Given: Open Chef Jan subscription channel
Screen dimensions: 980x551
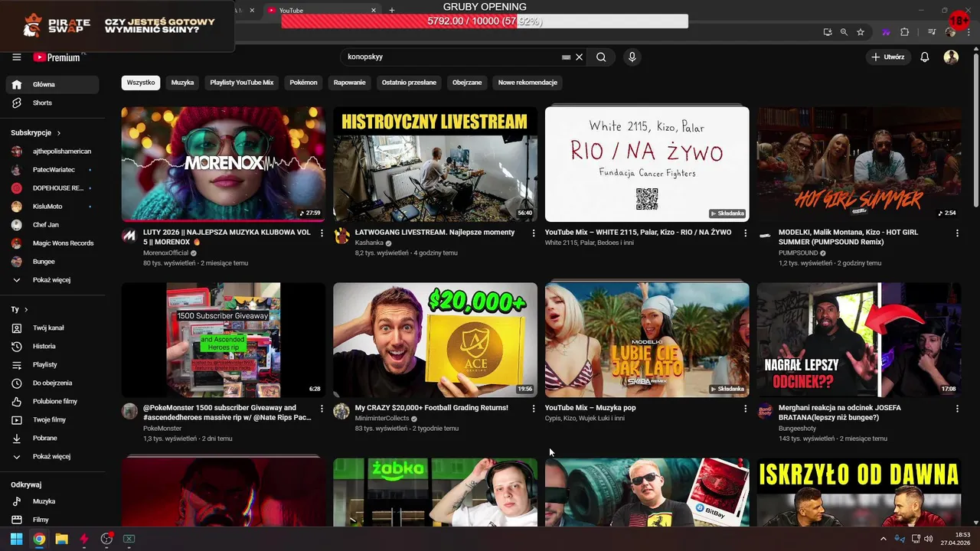Looking at the screenshot, I should pos(52,225).
